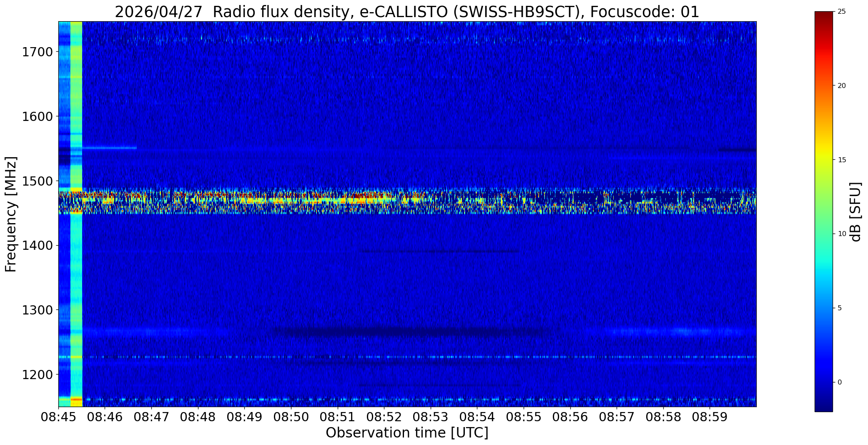The height and width of the screenshot is (445, 868).
Task: Click the bright interference band near 1470 MHz
Action: [x=407, y=201]
